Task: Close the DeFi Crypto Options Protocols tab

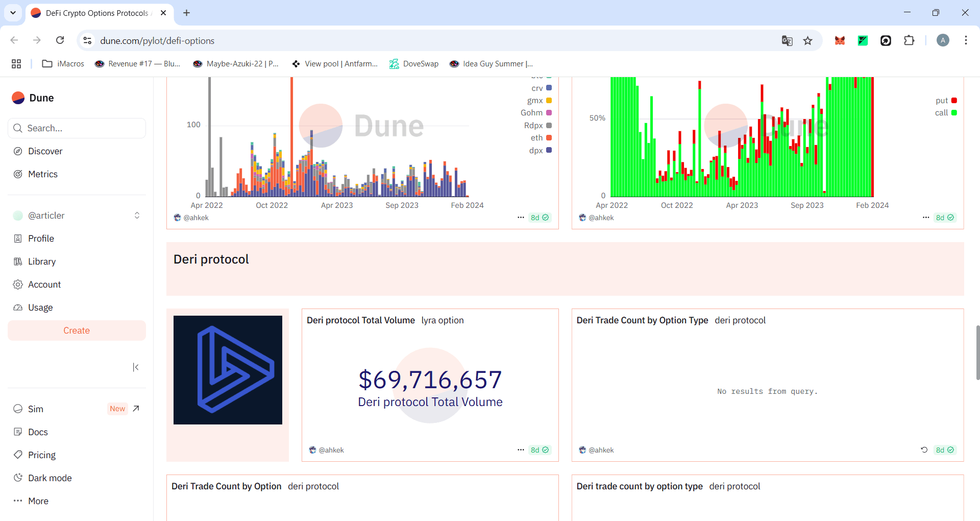Action: [x=163, y=13]
